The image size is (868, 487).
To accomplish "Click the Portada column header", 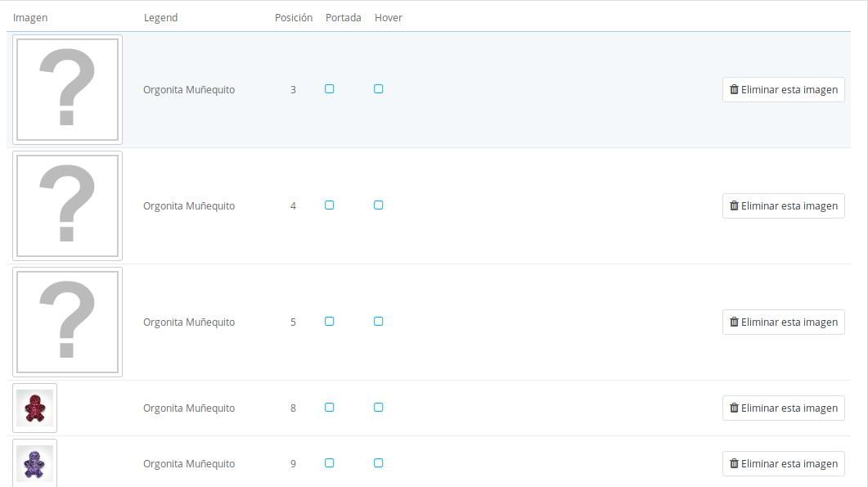I will click(344, 18).
